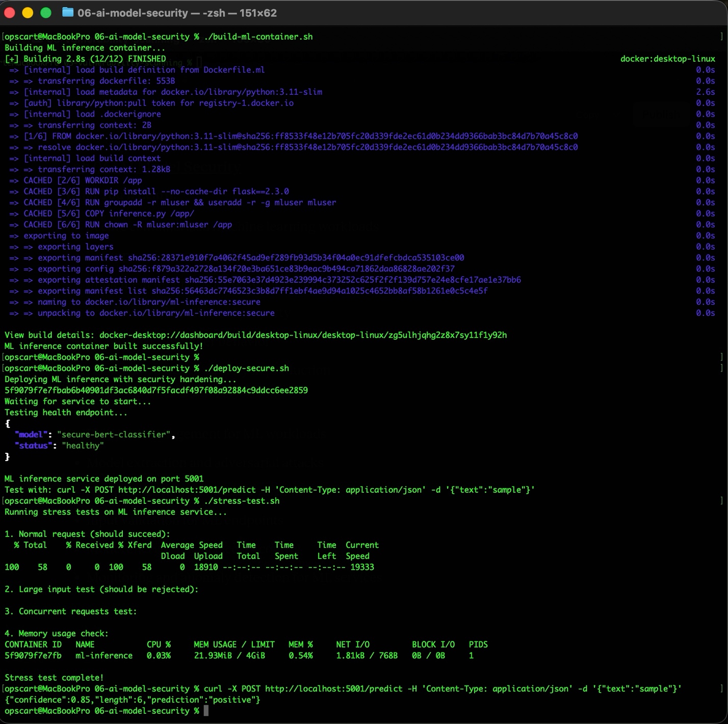
Task: Click the MEM % value '0.54%'
Action: point(301,655)
